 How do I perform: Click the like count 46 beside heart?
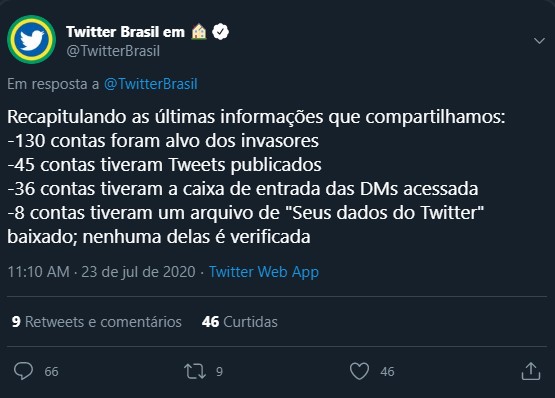pyautogui.click(x=387, y=371)
